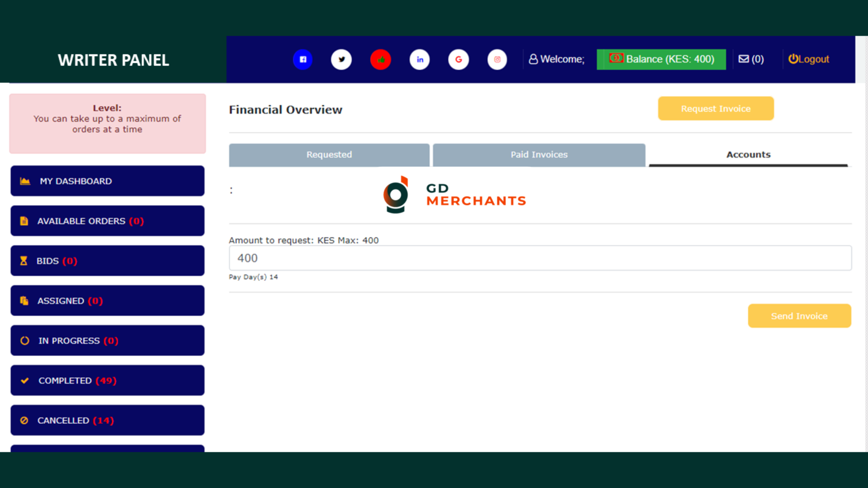
Task: Click the Twitter bird icon
Action: (x=341, y=59)
